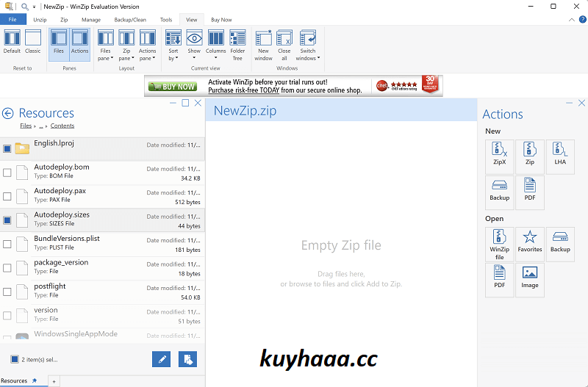Open an Image file

[x=530, y=281]
